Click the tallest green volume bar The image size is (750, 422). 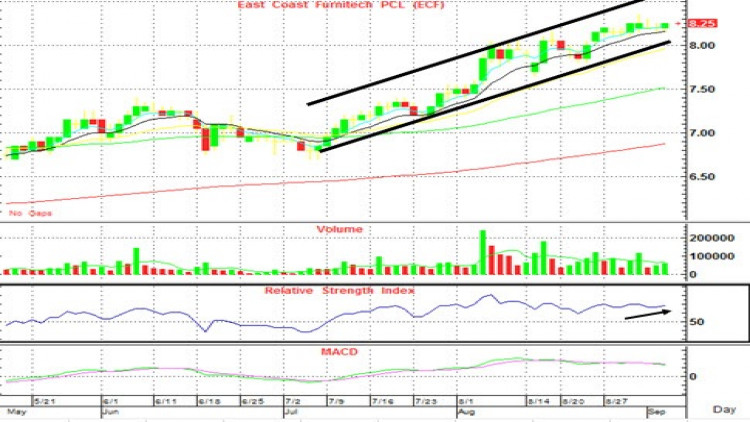pos(483,253)
